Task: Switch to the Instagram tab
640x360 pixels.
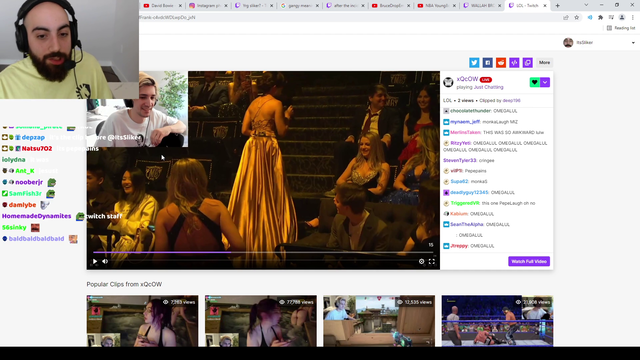Action: pos(207,6)
